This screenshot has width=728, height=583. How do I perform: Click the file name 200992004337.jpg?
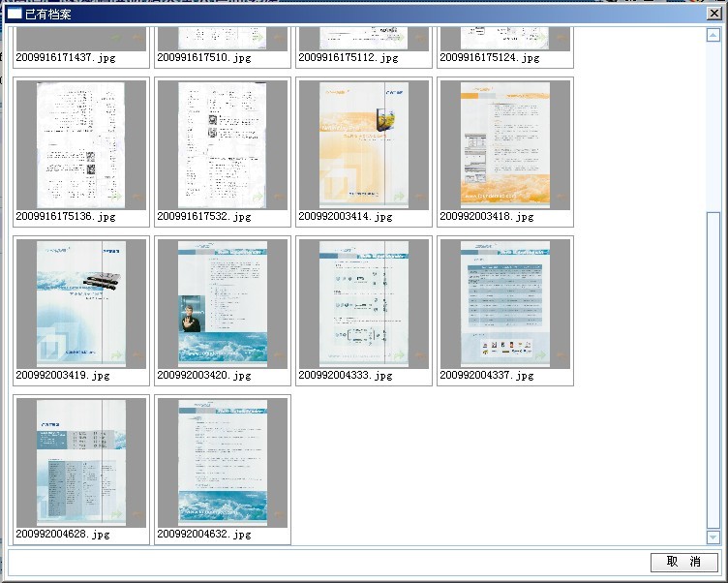click(487, 376)
